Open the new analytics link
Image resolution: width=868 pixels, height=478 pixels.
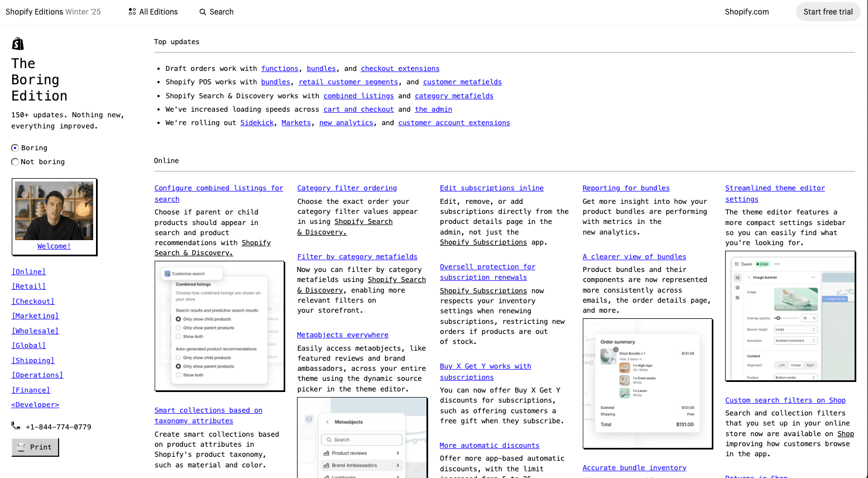[346, 123]
